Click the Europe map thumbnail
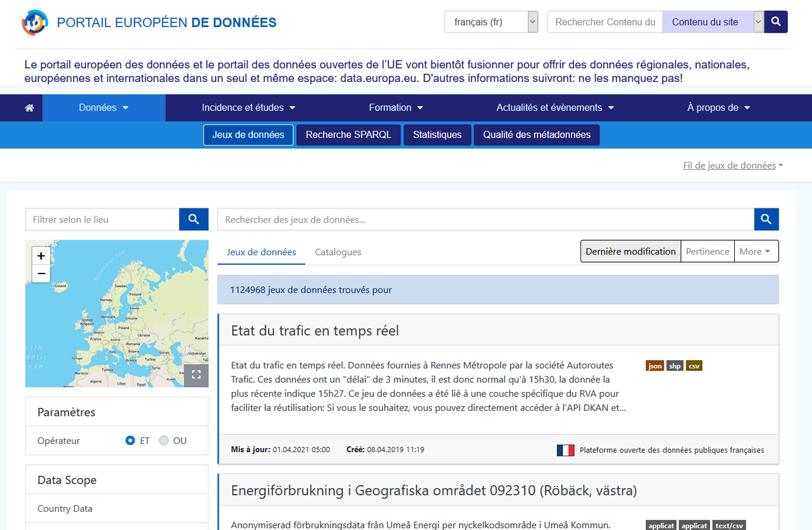The height and width of the screenshot is (530, 812). click(x=116, y=313)
